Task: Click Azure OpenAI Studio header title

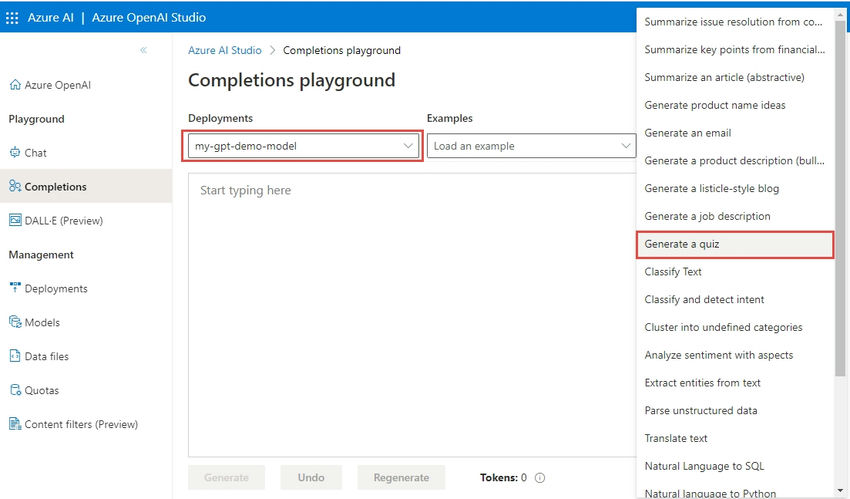Action: (149, 17)
